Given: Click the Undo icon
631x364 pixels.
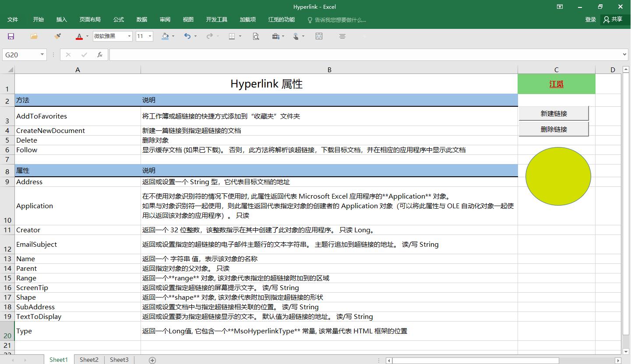Looking at the screenshot, I should [187, 36].
